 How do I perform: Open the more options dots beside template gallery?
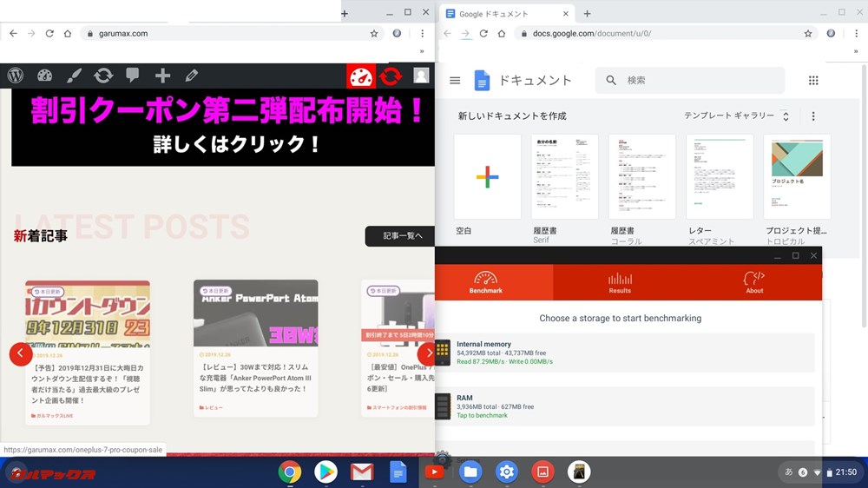click(813, 116)
